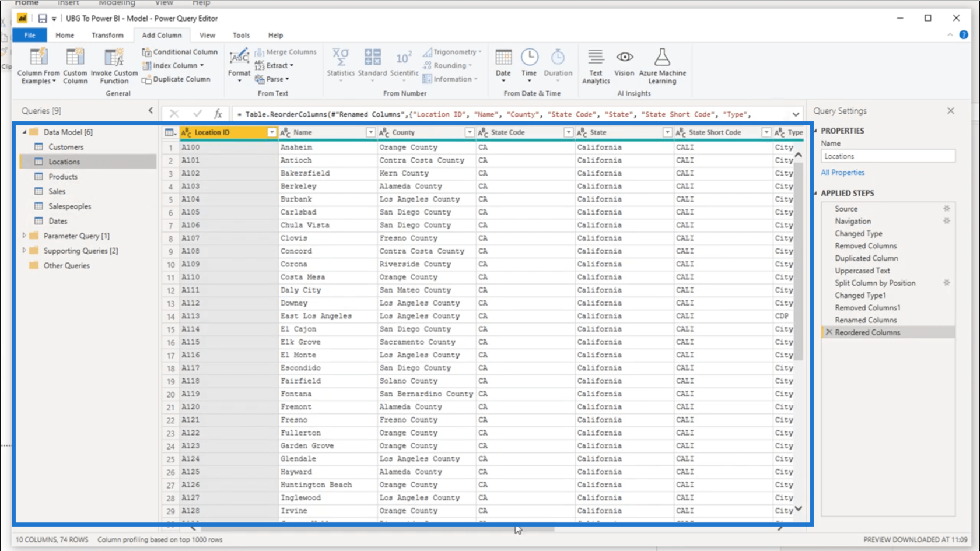980x551 pixels.
Task: Switch to the Help tab
Action: (x=275, y=35)
